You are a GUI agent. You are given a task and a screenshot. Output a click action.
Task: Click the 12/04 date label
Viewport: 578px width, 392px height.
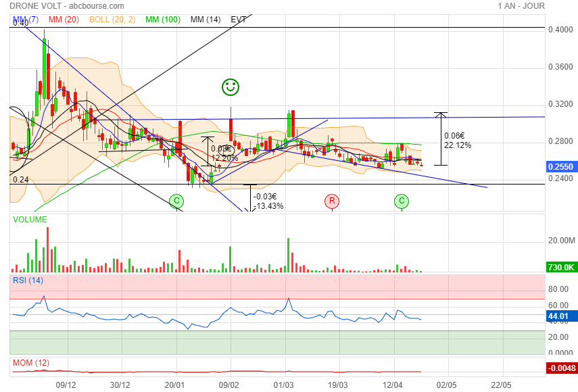tap(392, 385)
